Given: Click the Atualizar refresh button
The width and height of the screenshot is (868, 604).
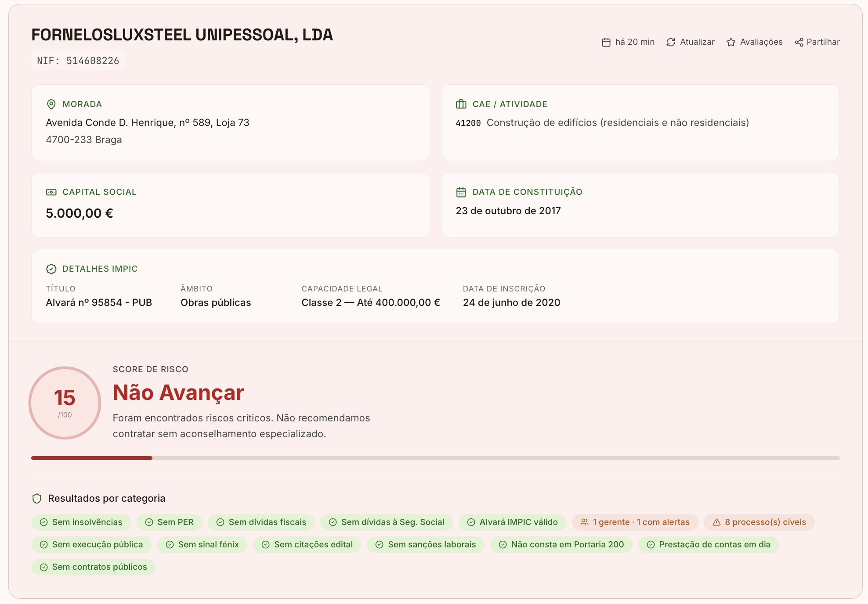Looking at the screenshot, I should tap(691, 42).
